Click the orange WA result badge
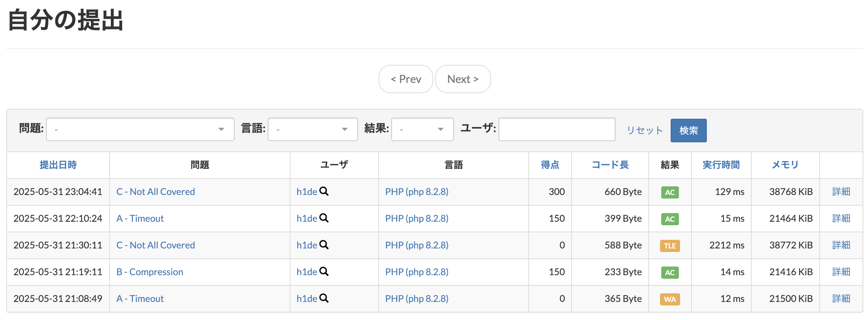 coord(669,299)
